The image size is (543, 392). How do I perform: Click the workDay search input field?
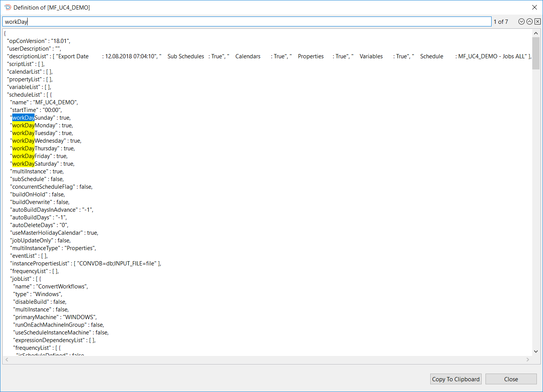pos(247,22)
